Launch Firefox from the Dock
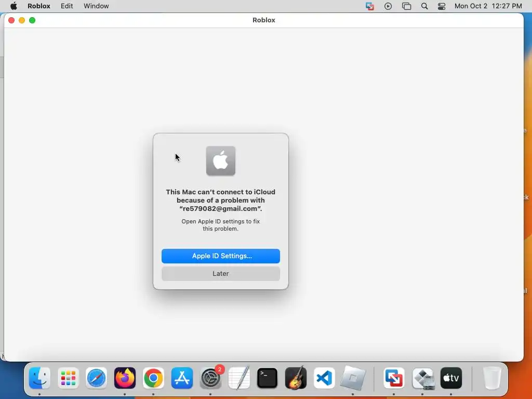 click(125, 378)
